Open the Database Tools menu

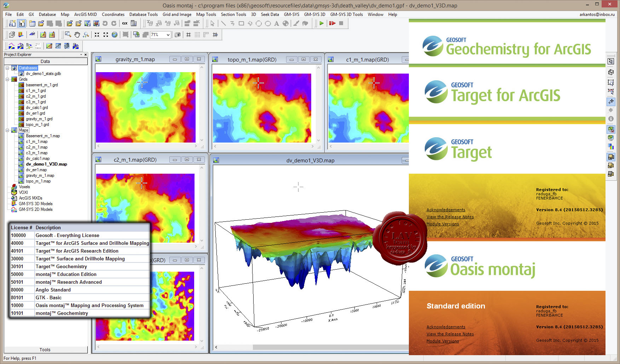[143, 15]
